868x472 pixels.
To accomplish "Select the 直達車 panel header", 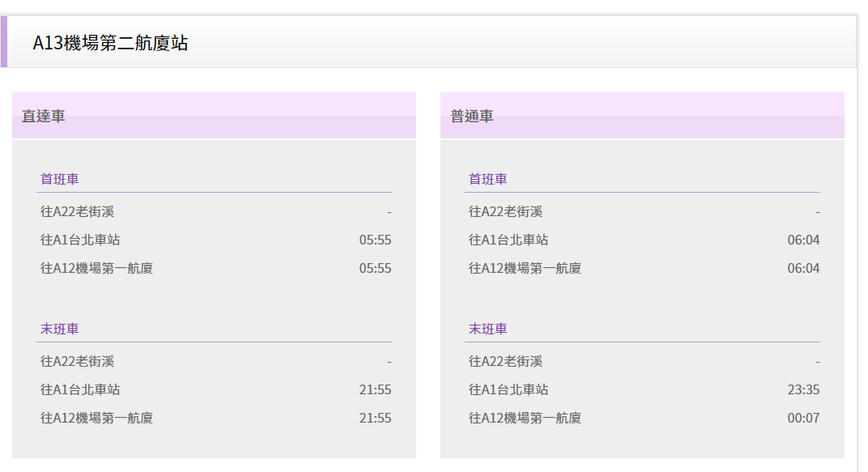I will [214, 116].
